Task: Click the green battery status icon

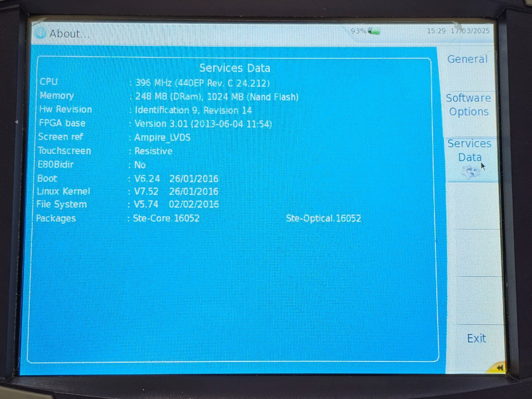Action: point(374,32)
